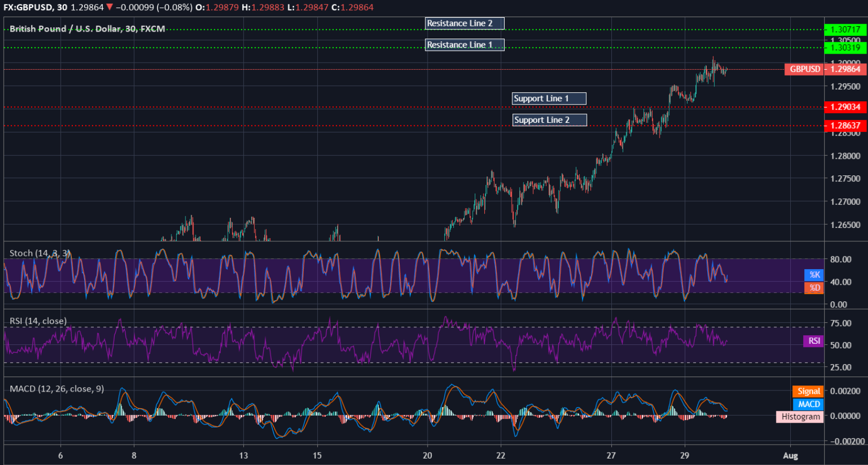The image size is (868, 465).
Task: Click the 1.29500 price axis value
Action: 845,86
